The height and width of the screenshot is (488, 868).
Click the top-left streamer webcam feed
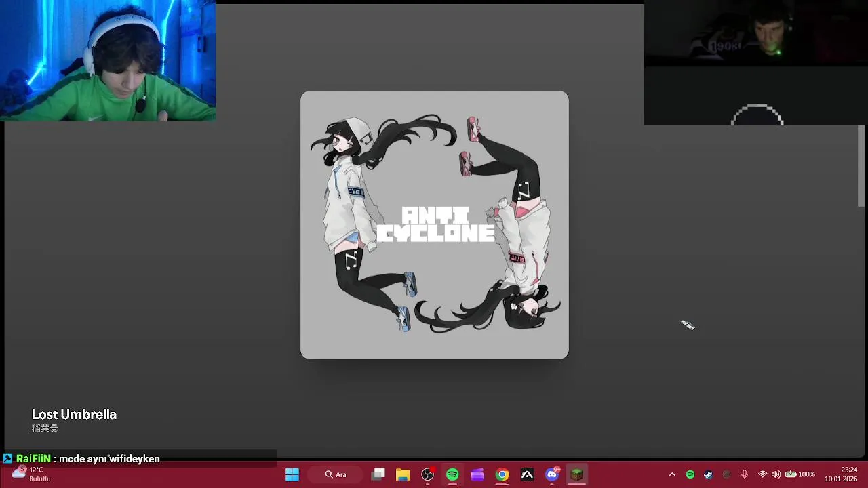coord(108,60)
